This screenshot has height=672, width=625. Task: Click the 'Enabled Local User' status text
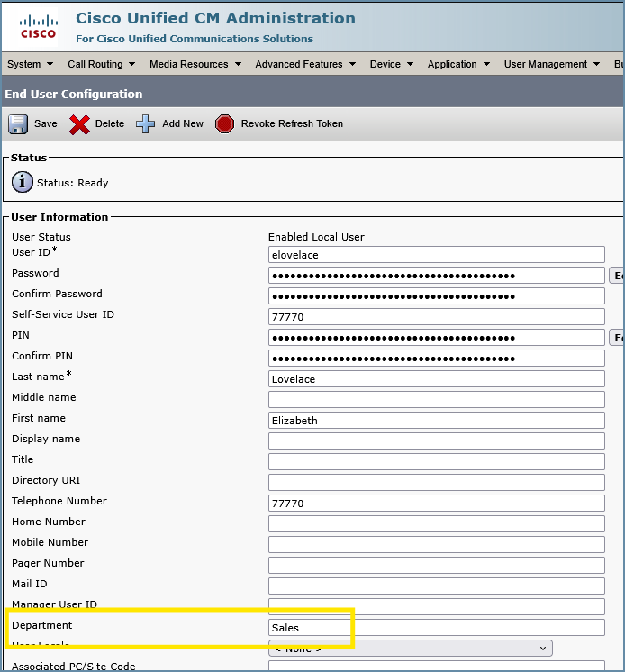[x=316, y=237]
